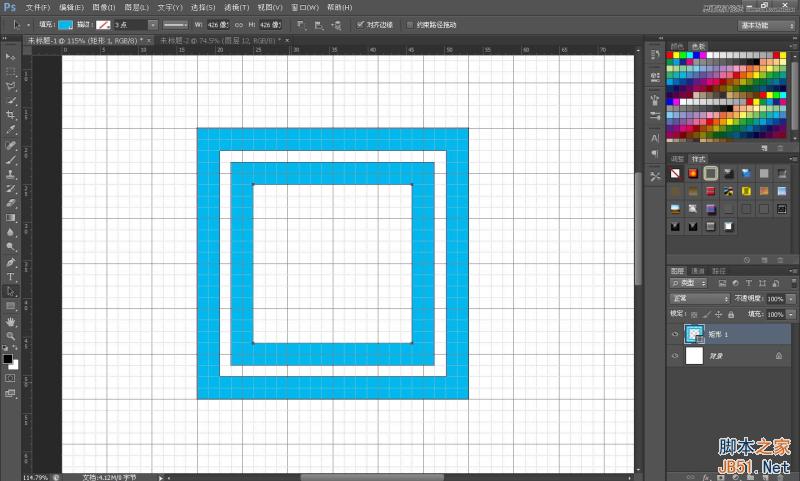Toggle lock all padlock in Layers
The image size is (800, 481).
point(731,314)
